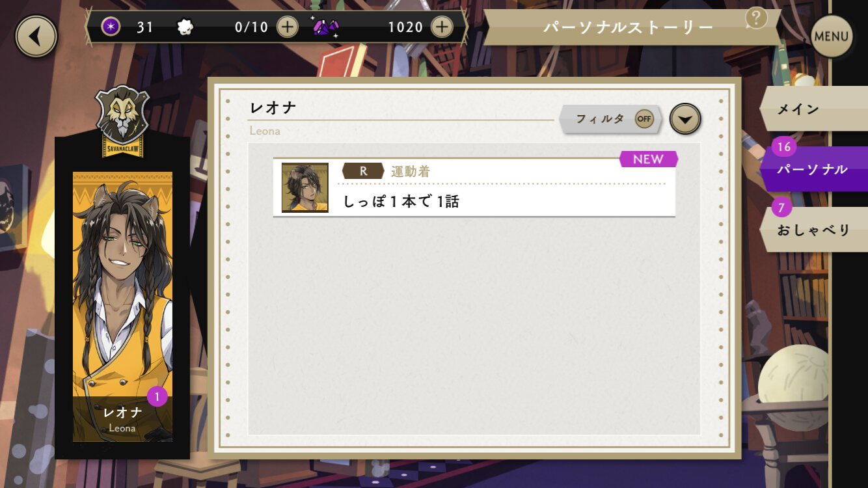Viewport: 868px width, 488px height.
Task: Tap the NEW badge on the story
Action: coord(649,159)
